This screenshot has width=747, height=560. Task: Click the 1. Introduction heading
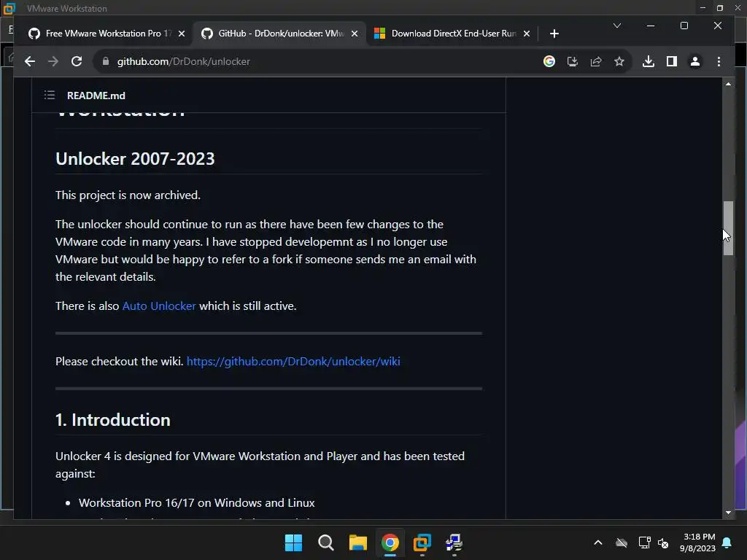click(113, 420)
